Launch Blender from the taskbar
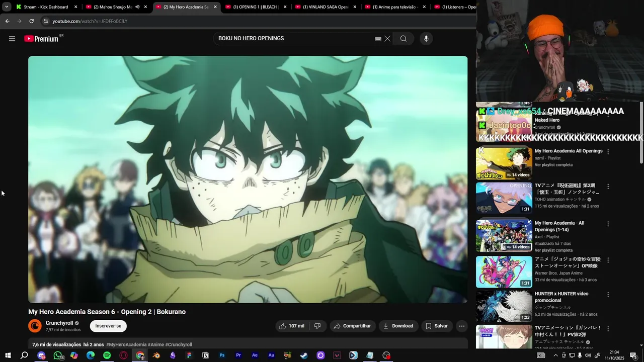Image resolution: width=644 pixels, height=362 pixels. point(156,355)
